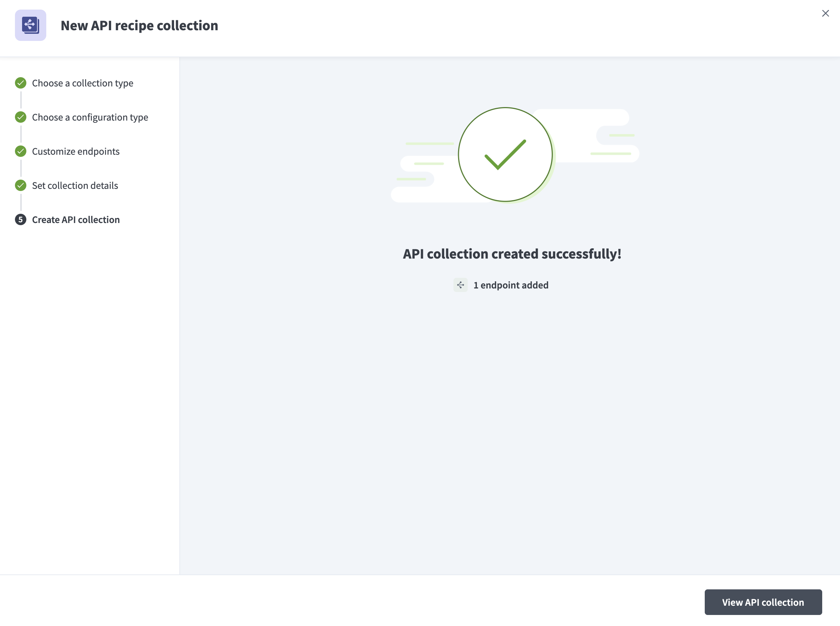Click the check icon beside Set collection details
This screenshot has width=840, height=626.
coord(21,185)
